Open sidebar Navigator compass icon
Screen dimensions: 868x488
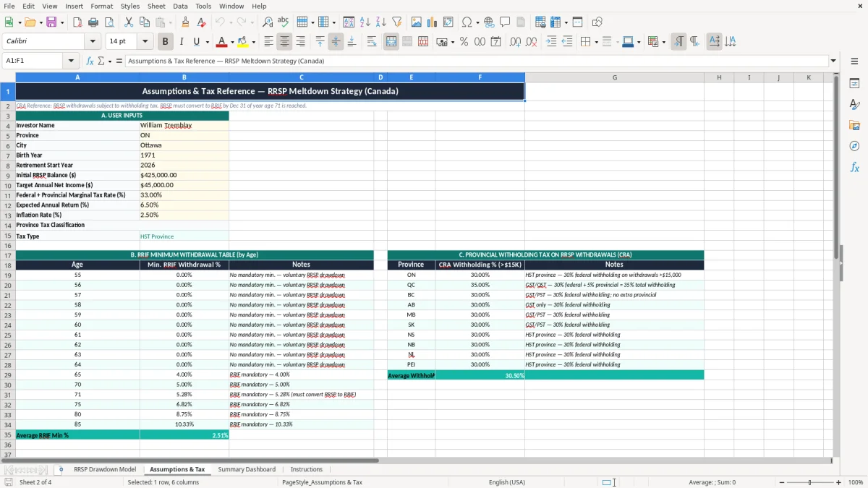[x=854, y=146]
